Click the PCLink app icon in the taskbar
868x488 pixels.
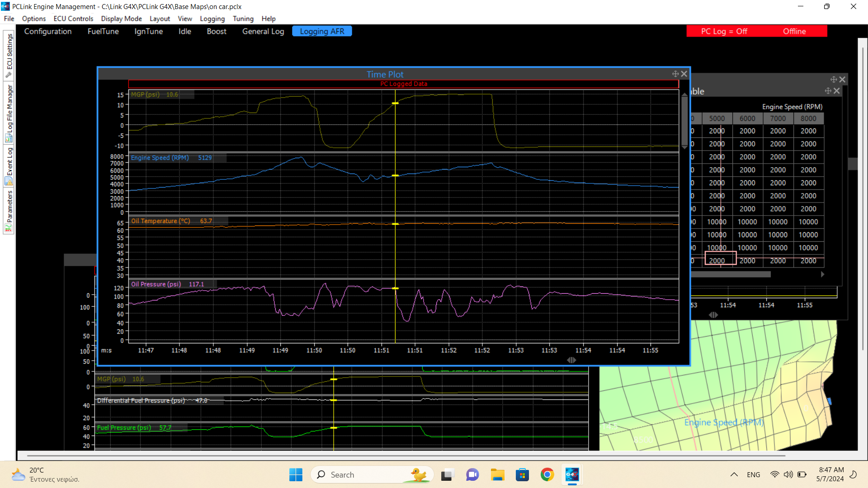tap(572, 475)
